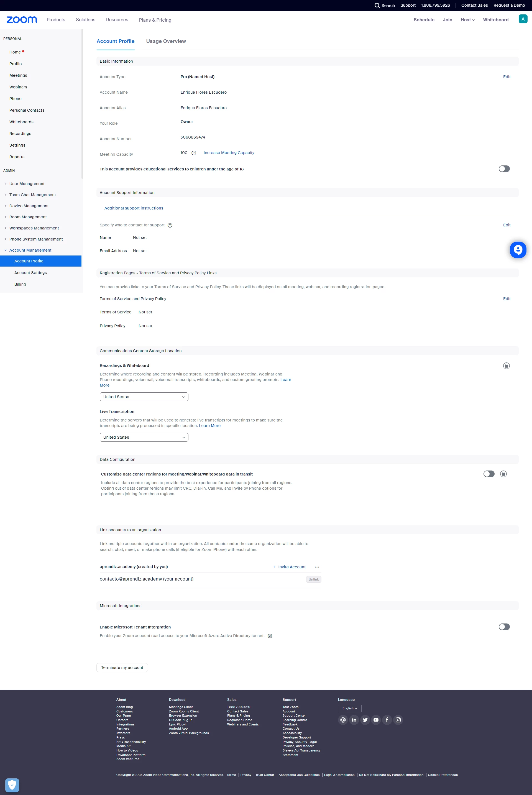Enable Microsoft Tenant Integration toggle
The height and width of the screenshot is (795, 532).
click(504, 627)
